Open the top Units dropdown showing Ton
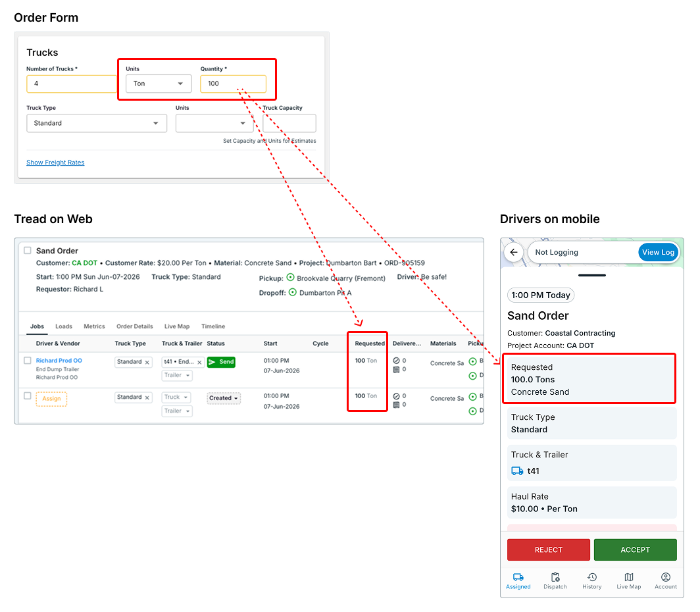This screenshot has height=612, width=700. [x=159, y=84]
